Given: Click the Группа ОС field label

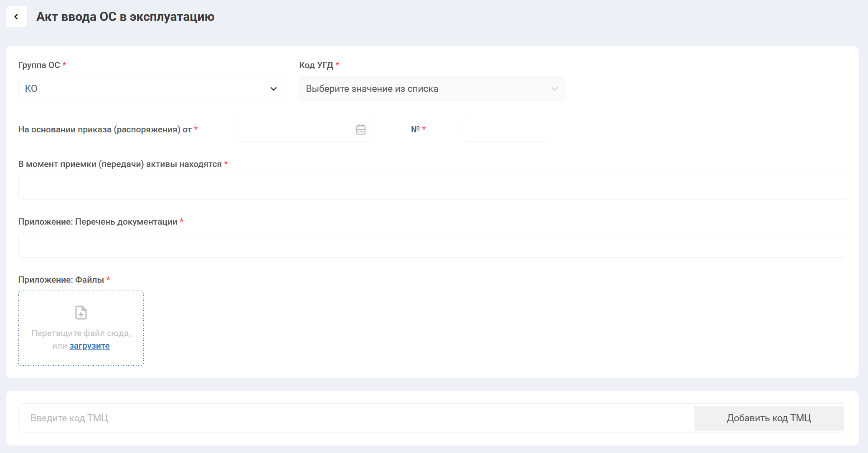Looking at the screenshot, I should pos(39,65).
